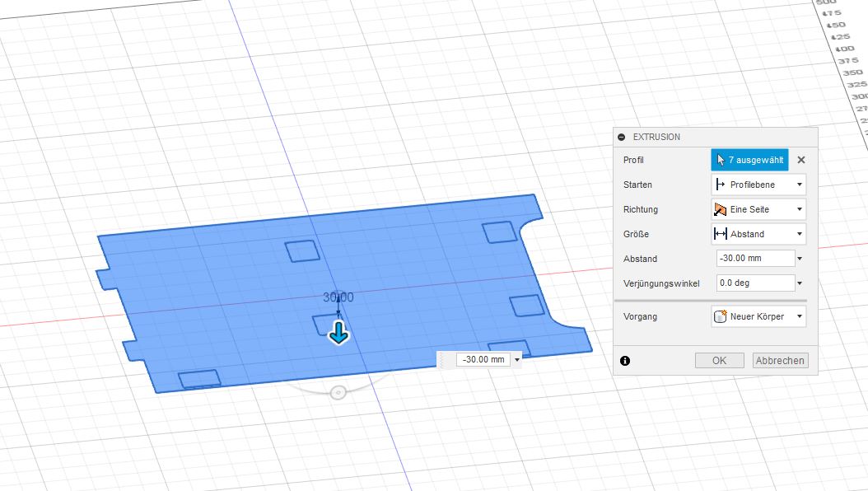
Task: Cancel the extrusion with Abbrechen
Action: (780, 360)
